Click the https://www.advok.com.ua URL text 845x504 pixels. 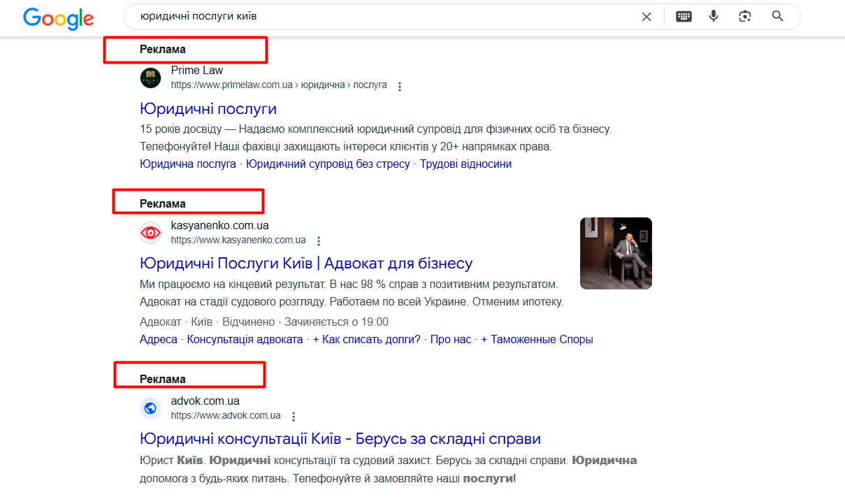[x=226, y=415]
